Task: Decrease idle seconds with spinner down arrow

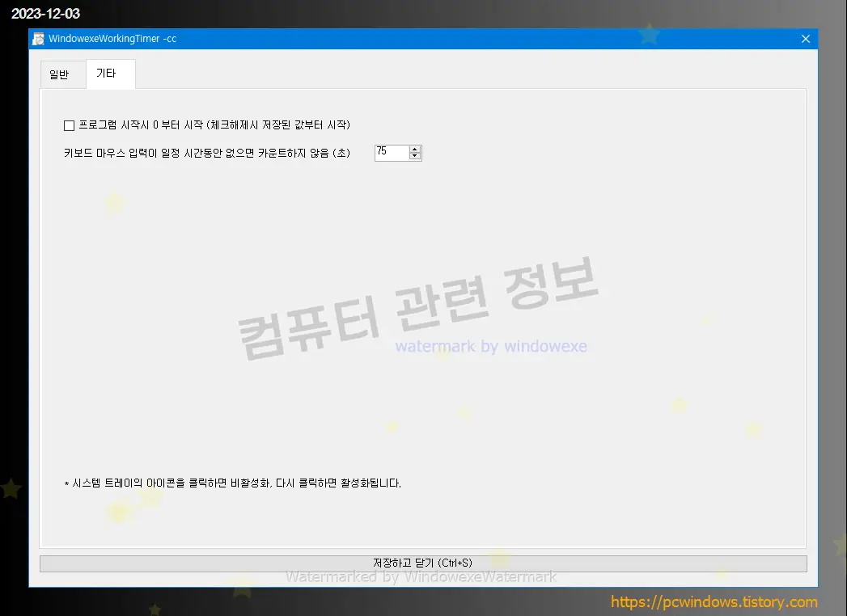Action: click(x=415, y=157)
